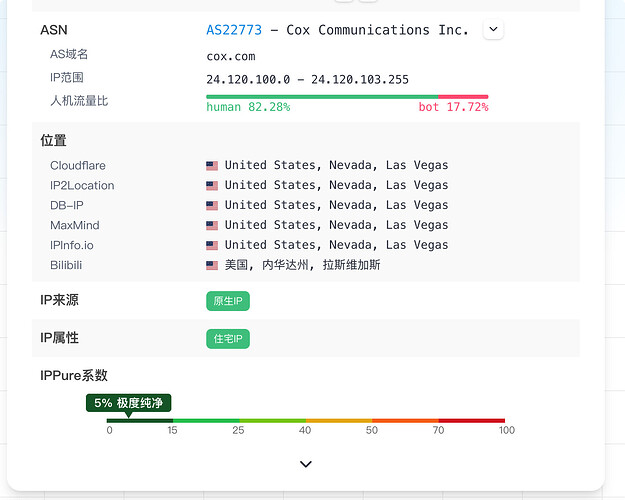Click the US flag in IPInfo.io row
This screenshot has width=625, height=500.
click(x=212, y=245)
